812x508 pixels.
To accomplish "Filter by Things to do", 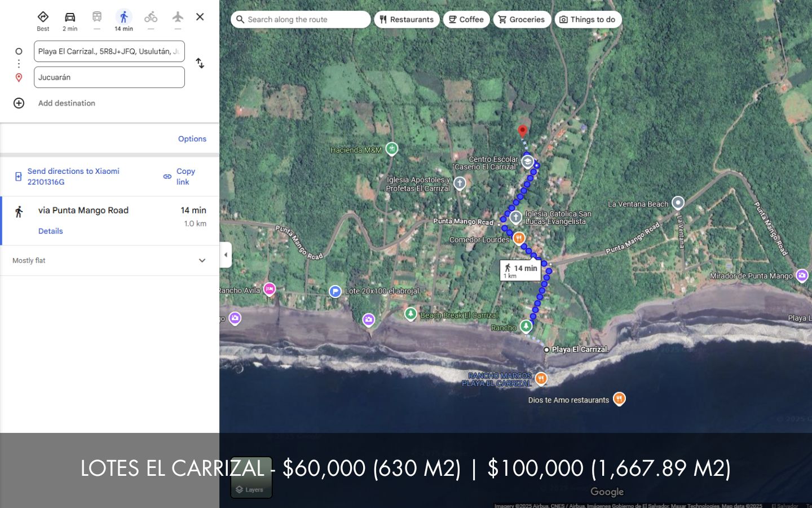I will [588, 20].
